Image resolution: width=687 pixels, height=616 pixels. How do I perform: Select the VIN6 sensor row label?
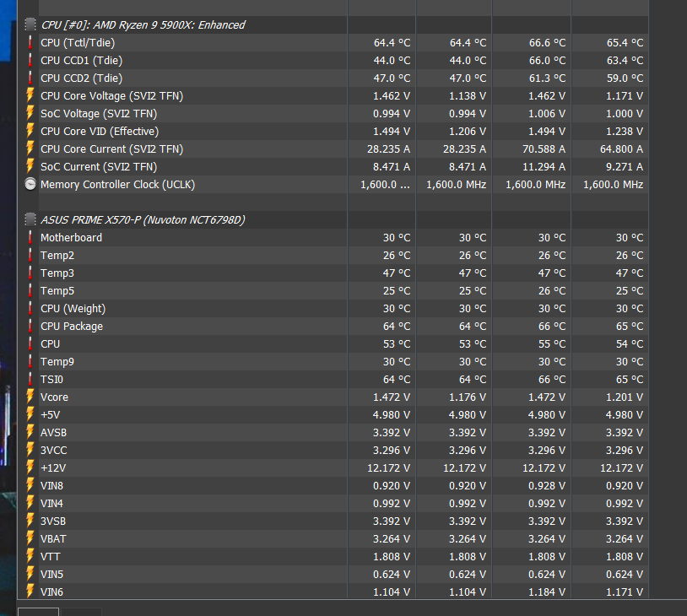51,592
